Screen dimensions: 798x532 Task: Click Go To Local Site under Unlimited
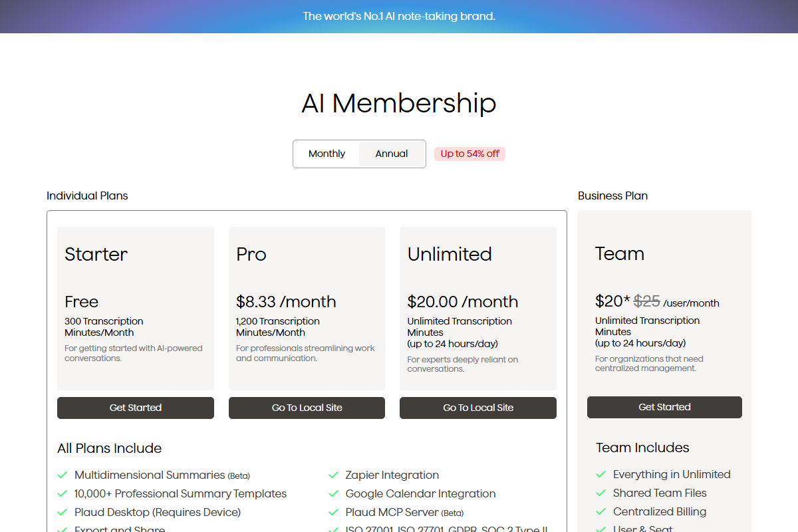tap(478, 408)
